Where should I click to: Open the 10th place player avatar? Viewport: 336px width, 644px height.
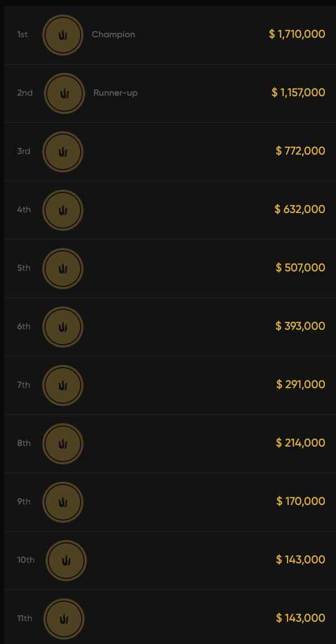coord(66,561)
